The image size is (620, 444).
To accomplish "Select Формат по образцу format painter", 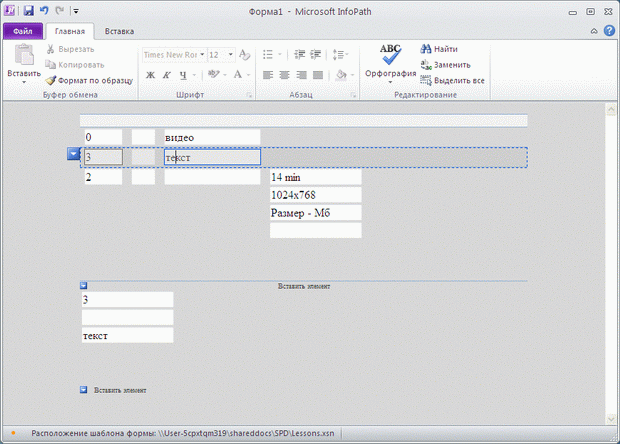I will point(88,80).
